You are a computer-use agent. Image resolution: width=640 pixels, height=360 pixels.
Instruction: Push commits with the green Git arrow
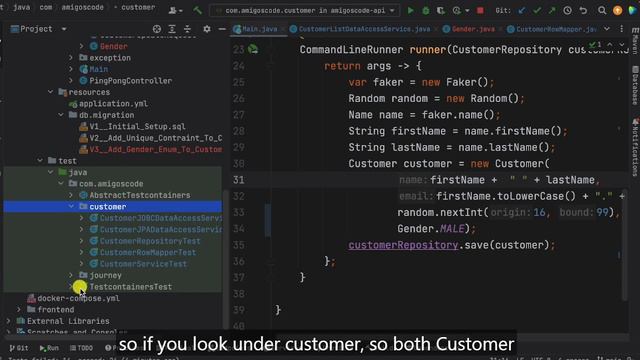(552, 11)
